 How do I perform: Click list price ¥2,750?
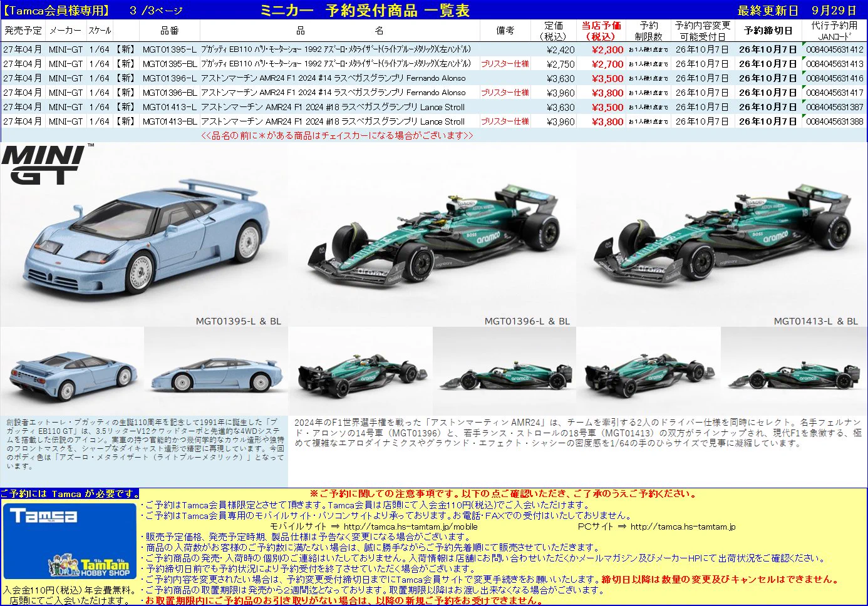point(561,64)
